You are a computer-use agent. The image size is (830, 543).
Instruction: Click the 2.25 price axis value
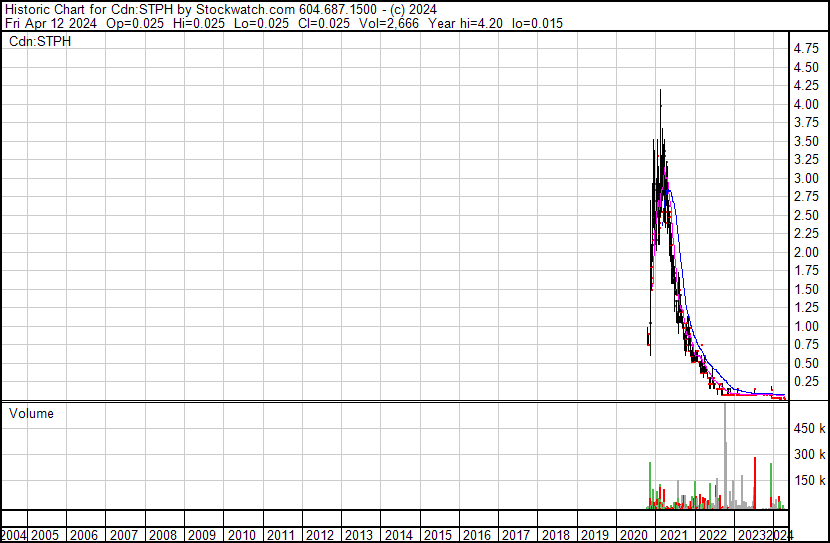point(806,233)
